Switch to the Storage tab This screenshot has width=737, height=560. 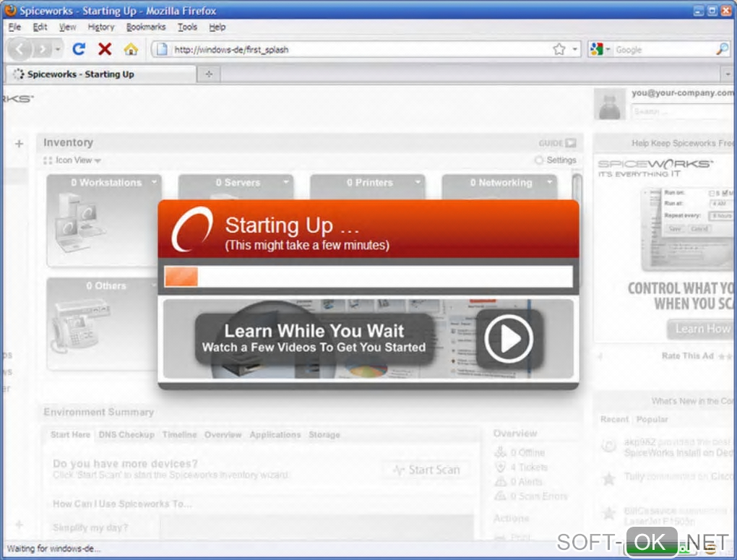pos(324,434)
